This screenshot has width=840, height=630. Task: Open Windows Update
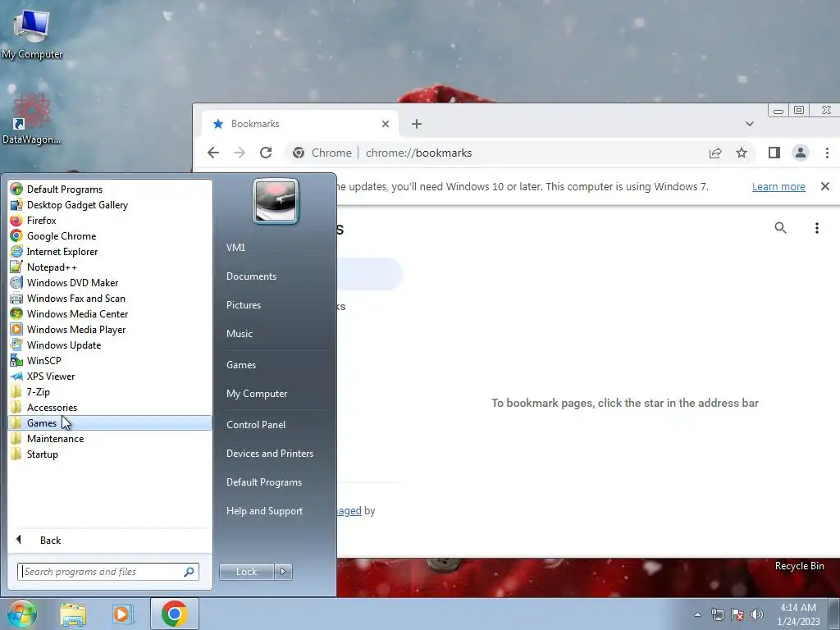[110, 345]
